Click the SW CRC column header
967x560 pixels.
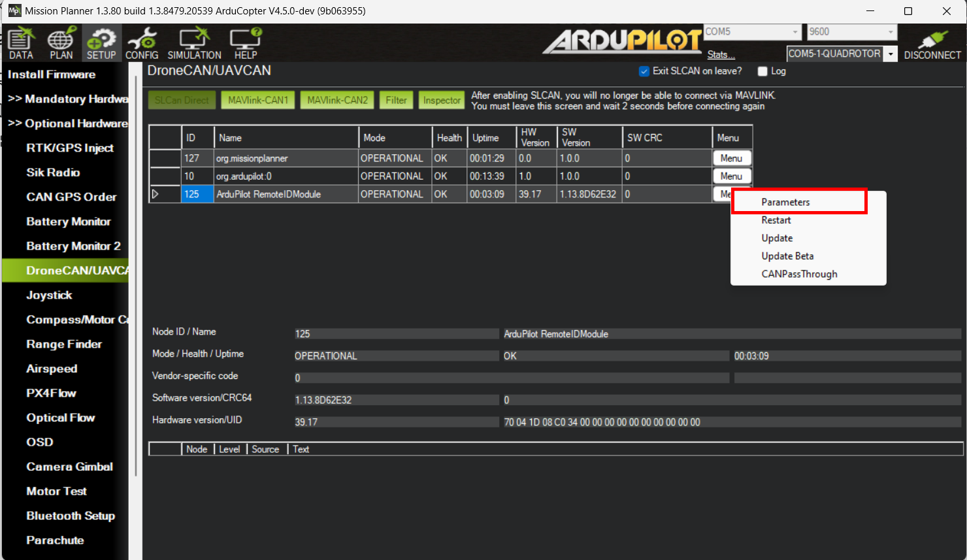coord(667,138)
